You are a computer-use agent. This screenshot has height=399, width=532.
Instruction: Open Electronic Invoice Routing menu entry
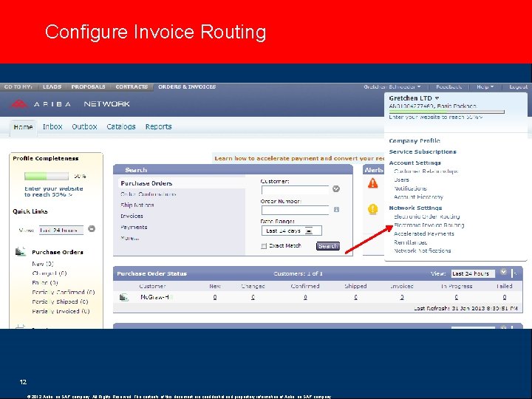pos(429,225)
